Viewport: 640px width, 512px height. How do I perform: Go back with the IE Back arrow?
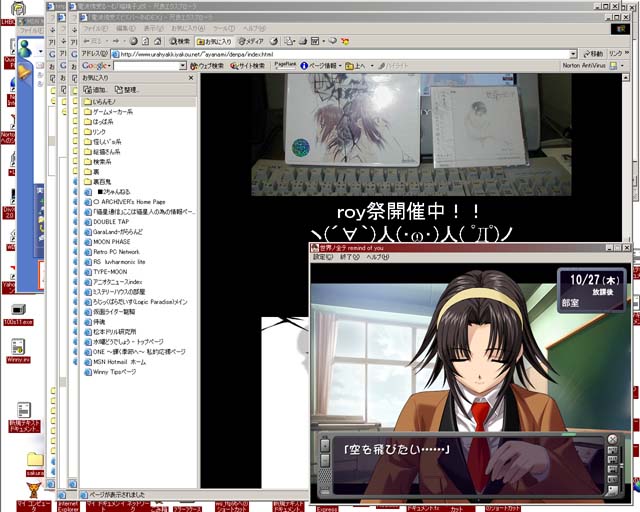click(x=91, y=41)
